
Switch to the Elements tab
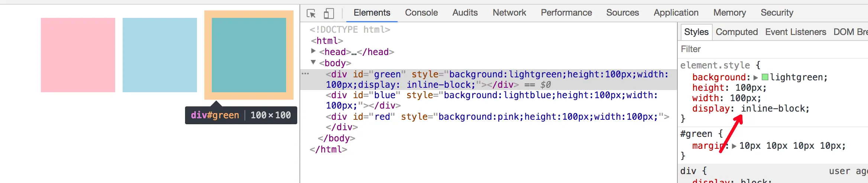click(372, 13)
